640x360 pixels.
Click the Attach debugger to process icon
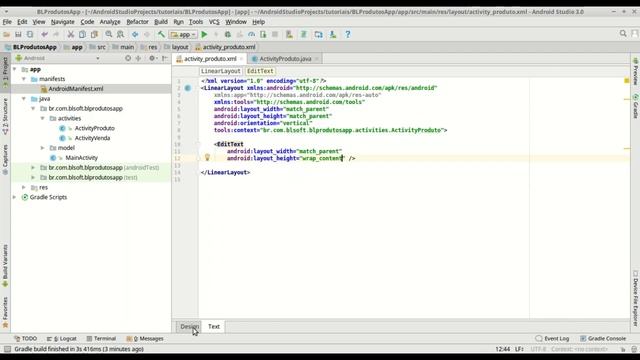coord(263,35)
